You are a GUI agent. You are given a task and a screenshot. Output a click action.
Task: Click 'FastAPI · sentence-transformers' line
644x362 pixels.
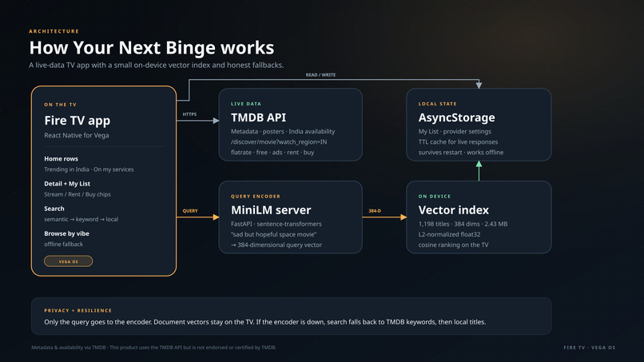click(x=276, y=224)
